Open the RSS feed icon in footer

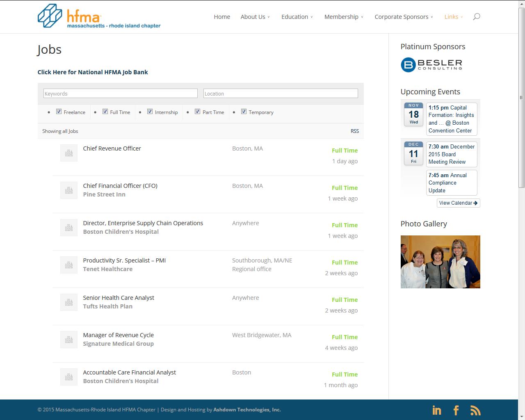(x=475, y=410)
